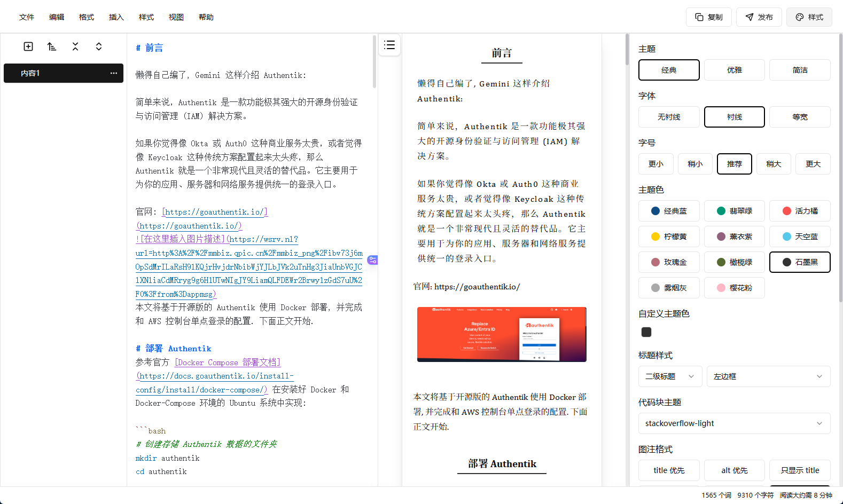Click the palette icon in the 样式 button
Screen dimensions: 843x504
point(799,17)
